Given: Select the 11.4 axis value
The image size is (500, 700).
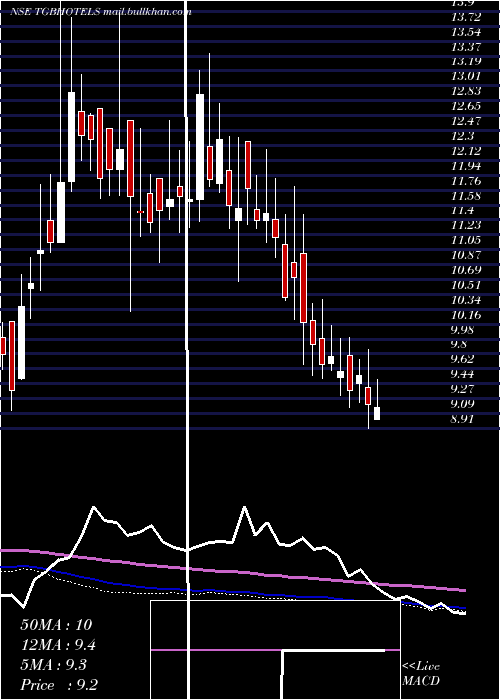Looking at the screenshot, I should pos(462,210).
